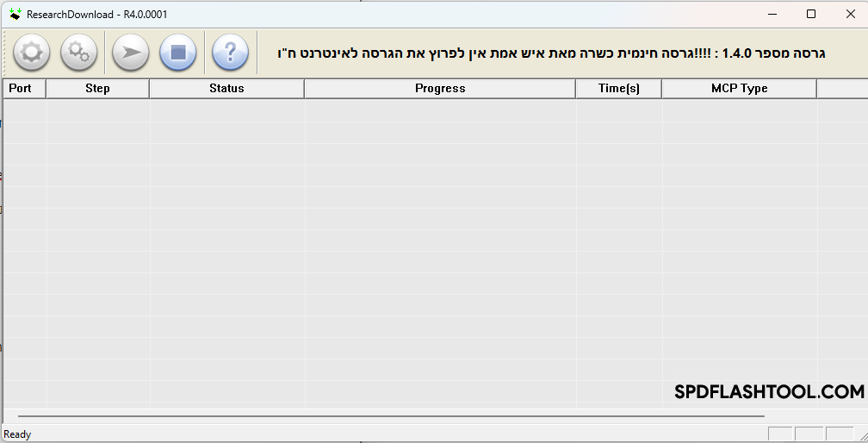The width and height of the screenshot is (868, 443).
Task: Click the Progress column header
Action: 439,88
